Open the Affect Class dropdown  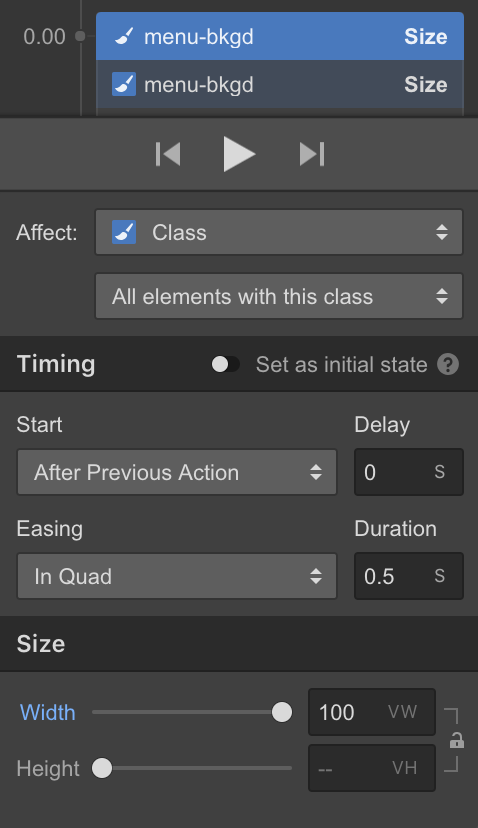pos(279,232)
